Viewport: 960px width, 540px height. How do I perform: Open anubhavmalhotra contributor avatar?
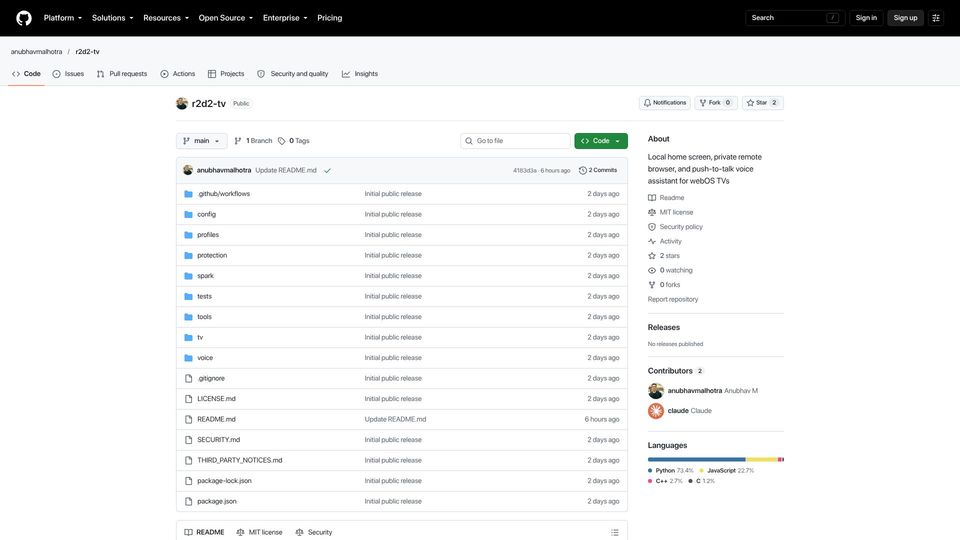(656, 391)
